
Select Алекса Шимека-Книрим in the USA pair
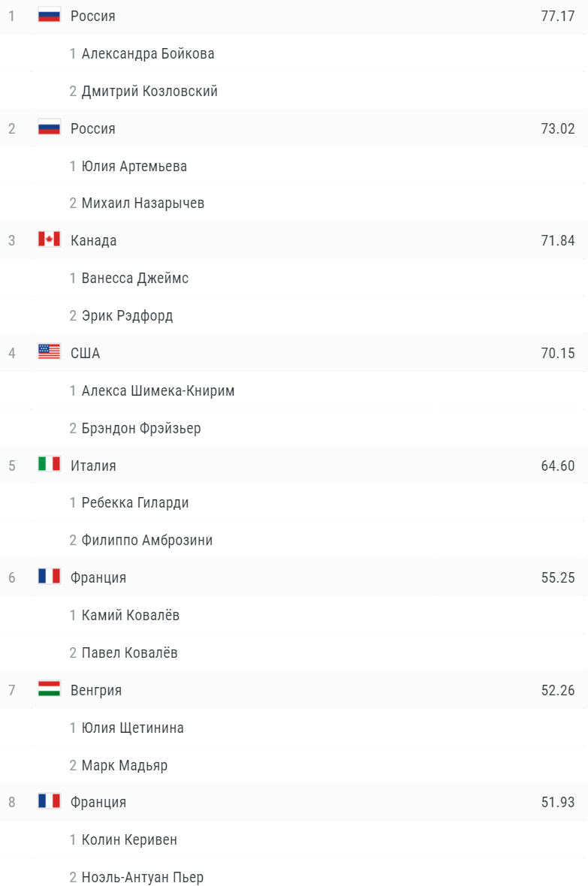coord(158,390)
